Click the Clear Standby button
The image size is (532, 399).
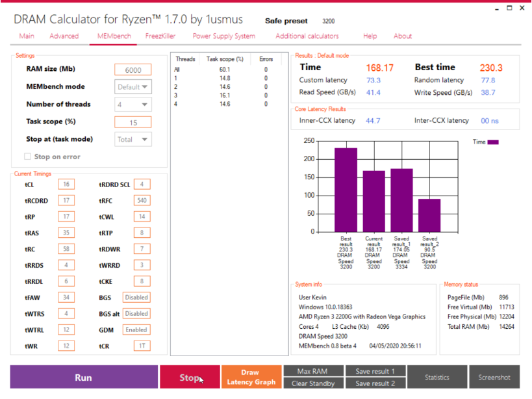(313, 383)
